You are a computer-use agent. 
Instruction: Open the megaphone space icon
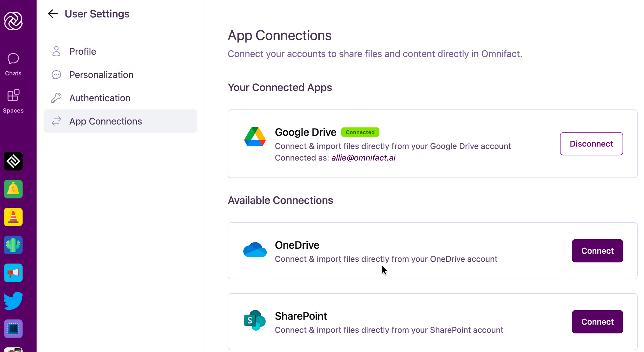point(13,273)
